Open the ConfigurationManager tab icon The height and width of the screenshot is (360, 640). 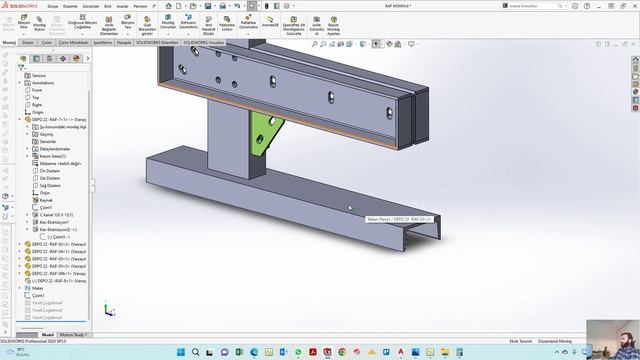(49, 58)
